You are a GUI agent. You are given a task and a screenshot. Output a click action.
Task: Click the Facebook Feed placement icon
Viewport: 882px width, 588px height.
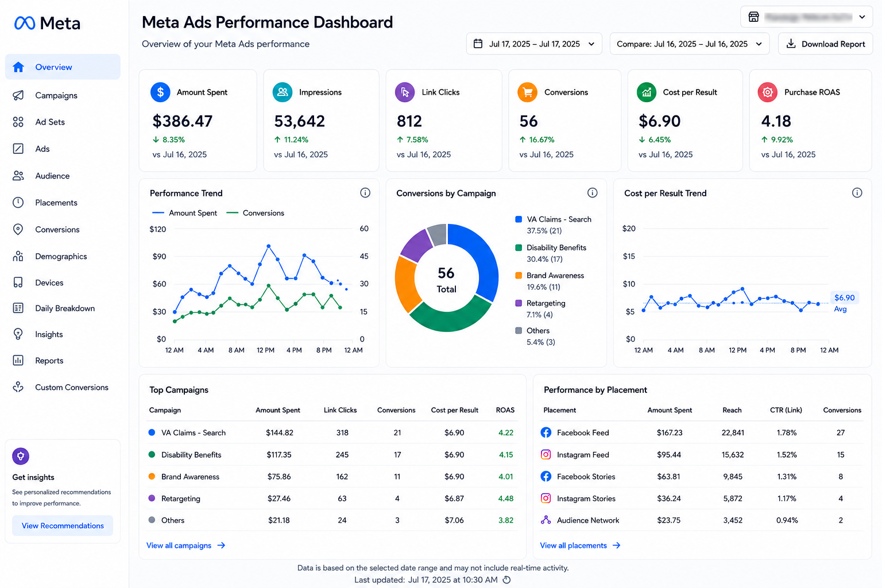point(546,432)
